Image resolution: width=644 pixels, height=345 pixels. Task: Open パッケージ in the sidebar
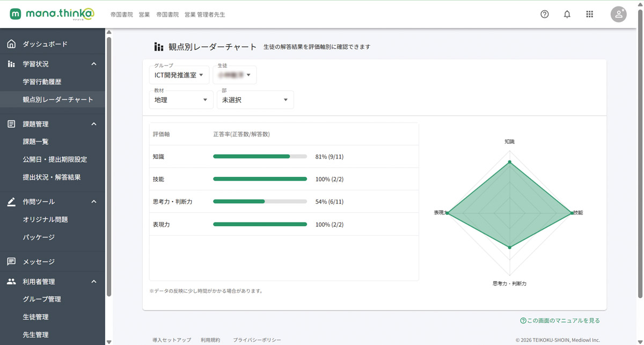39,238
